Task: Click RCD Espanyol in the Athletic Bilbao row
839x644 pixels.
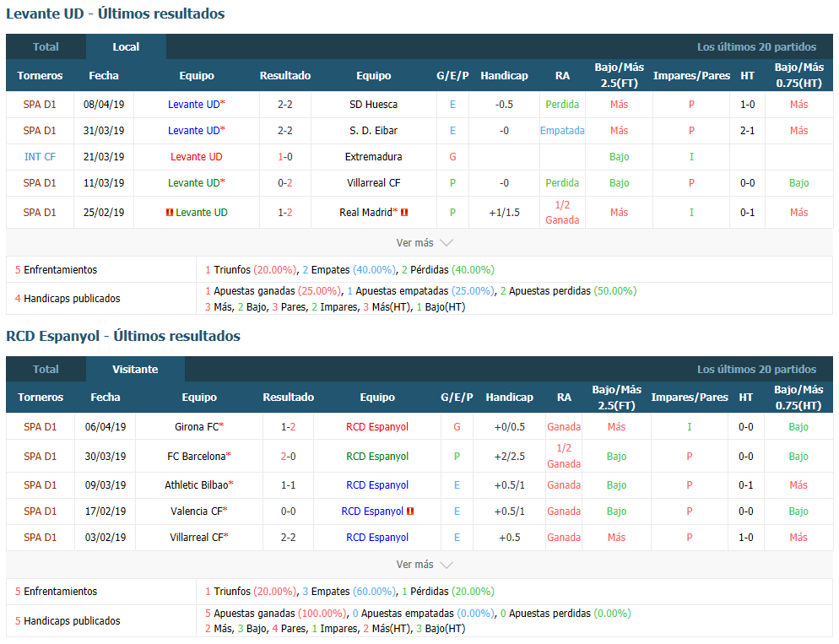Action: pyautogui.click(x=377, y=485)
